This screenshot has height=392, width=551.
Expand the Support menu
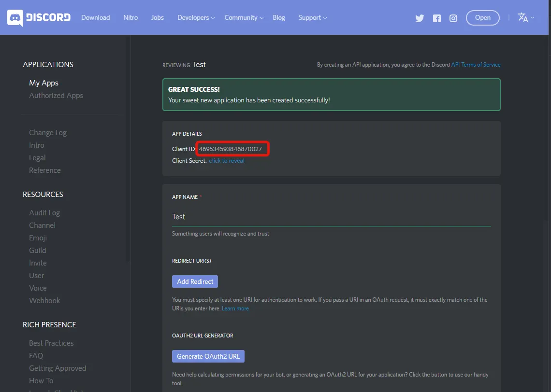click(312, 17)
